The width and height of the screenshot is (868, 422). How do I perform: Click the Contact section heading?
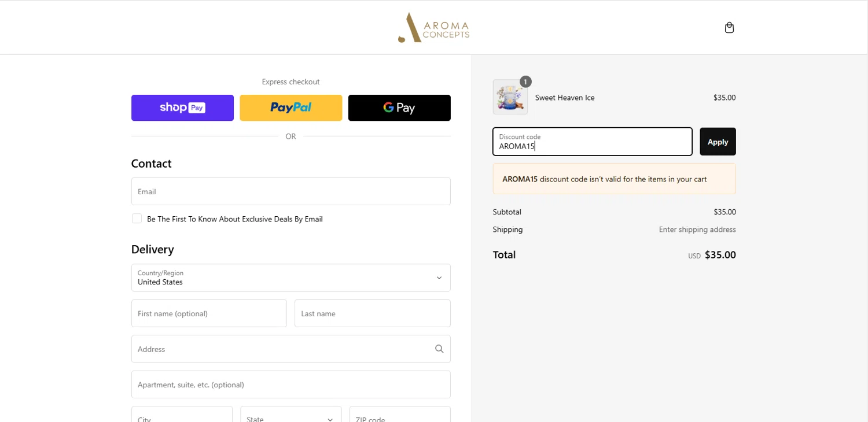[x=152, y=164]
